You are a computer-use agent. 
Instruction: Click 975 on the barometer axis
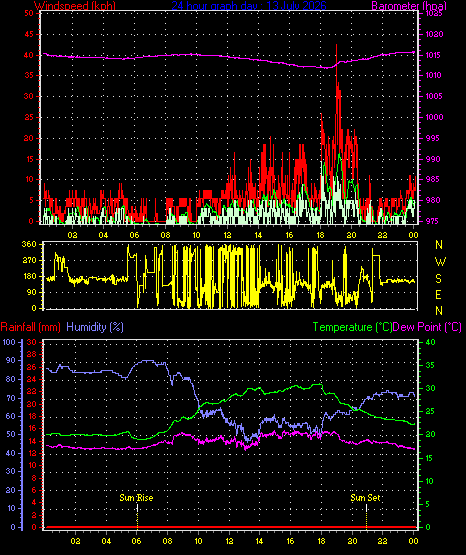tap(432, 221)
